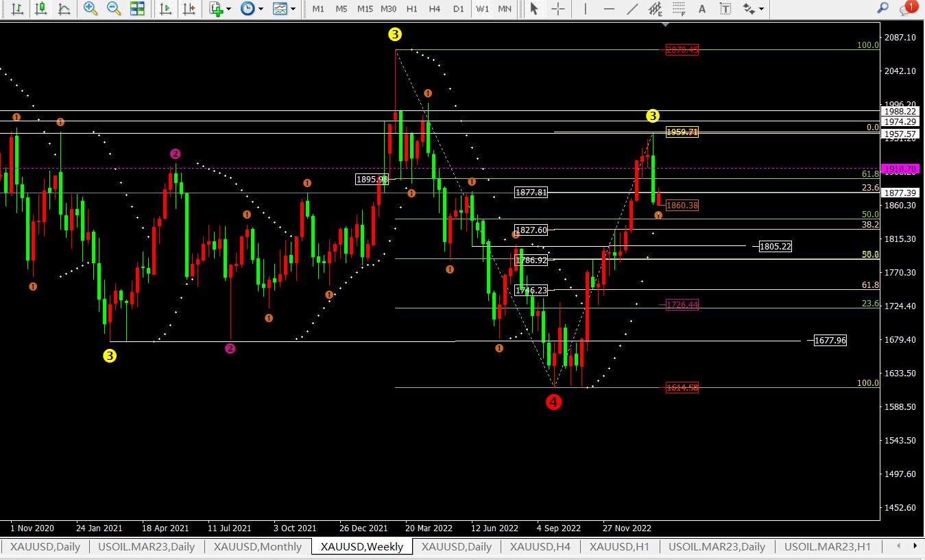Switch timeframe to M5
This screenshot has height=560, width=925.
(341, 9)
